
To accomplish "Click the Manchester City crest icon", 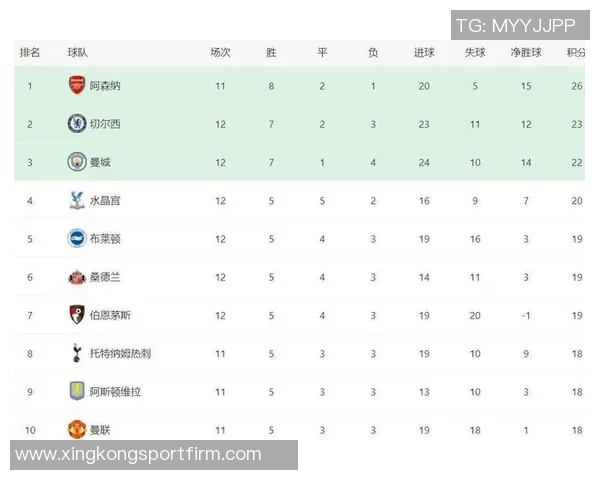I will (x=77, y=162).
